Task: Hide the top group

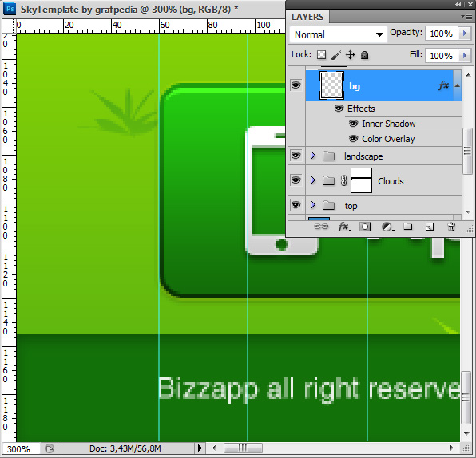Action: click(296, 205)
